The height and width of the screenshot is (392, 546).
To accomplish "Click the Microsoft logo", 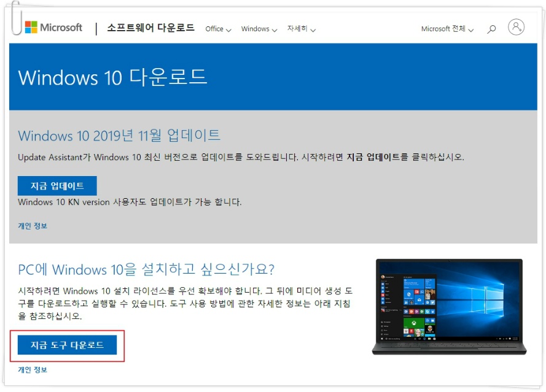I will [53, 27].
